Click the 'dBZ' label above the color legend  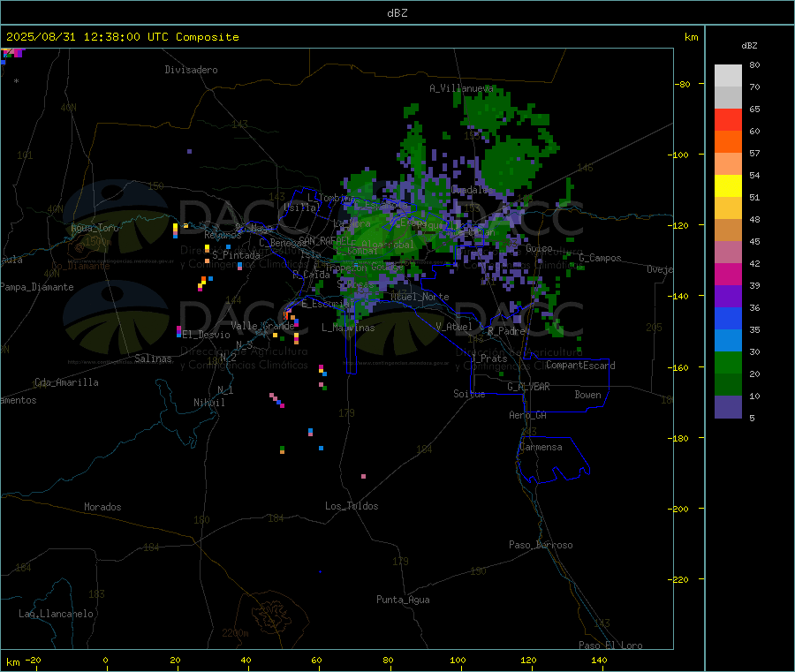(749, 46)
